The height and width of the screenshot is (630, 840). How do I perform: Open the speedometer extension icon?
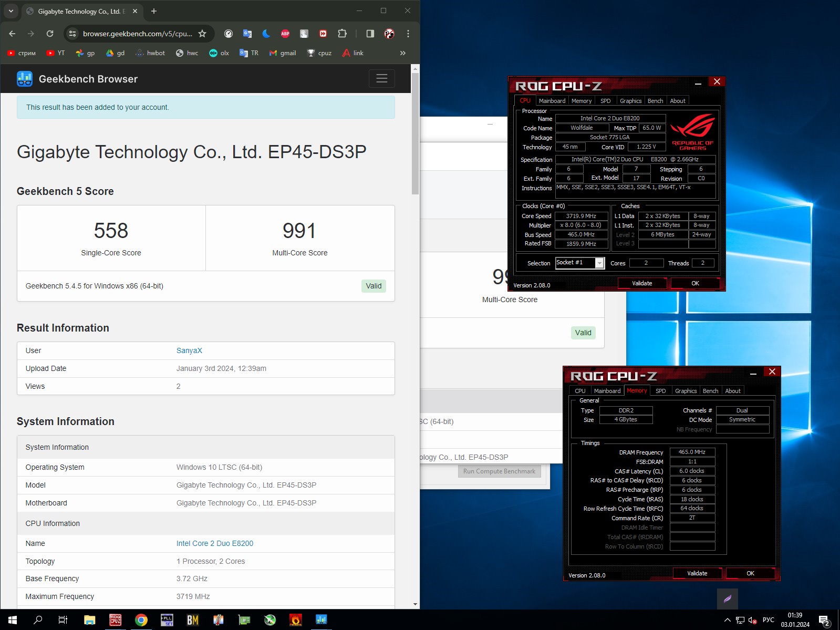pyautogui.click(x=229, y=34)
